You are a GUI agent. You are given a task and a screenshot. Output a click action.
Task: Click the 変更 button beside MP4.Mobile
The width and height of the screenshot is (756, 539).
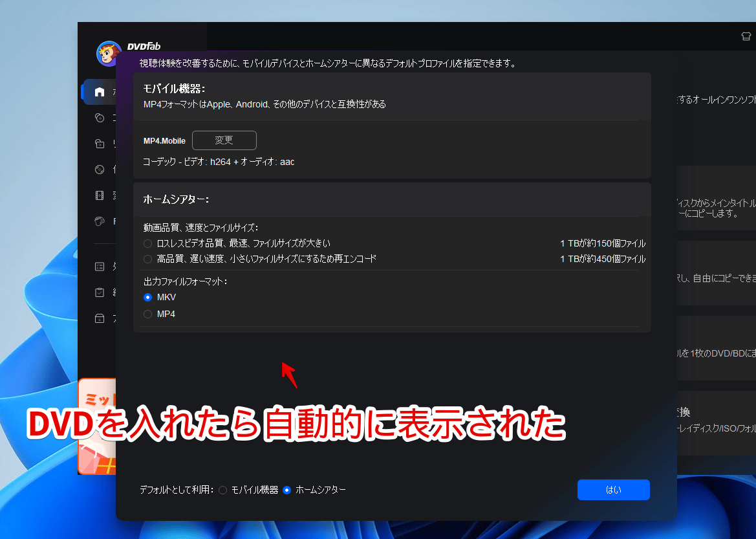(x=224, y=140)
